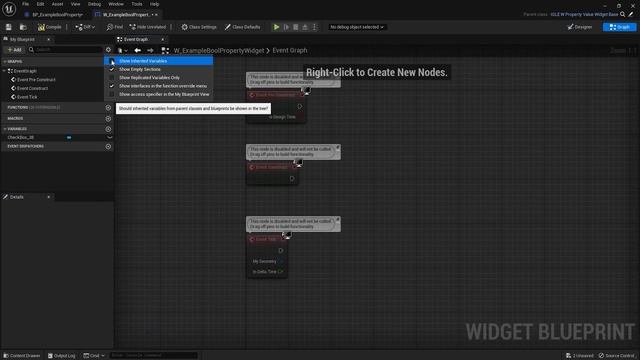Navigate back in graph history
Image resolution: width=640 pixels, height=360 pixels.
pyautogui.click(x=138, y=50)
